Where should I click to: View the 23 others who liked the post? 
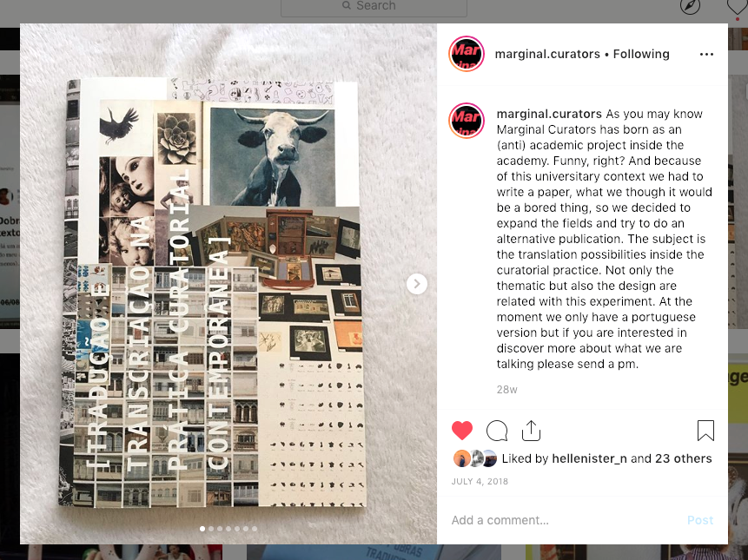[x=683, y=458]
